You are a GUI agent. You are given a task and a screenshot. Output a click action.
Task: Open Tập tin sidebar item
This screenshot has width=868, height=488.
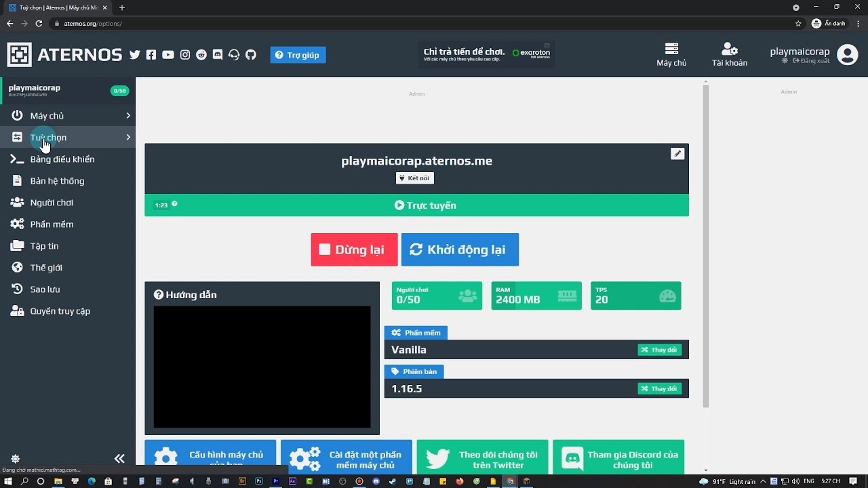[x=68, y=246]
